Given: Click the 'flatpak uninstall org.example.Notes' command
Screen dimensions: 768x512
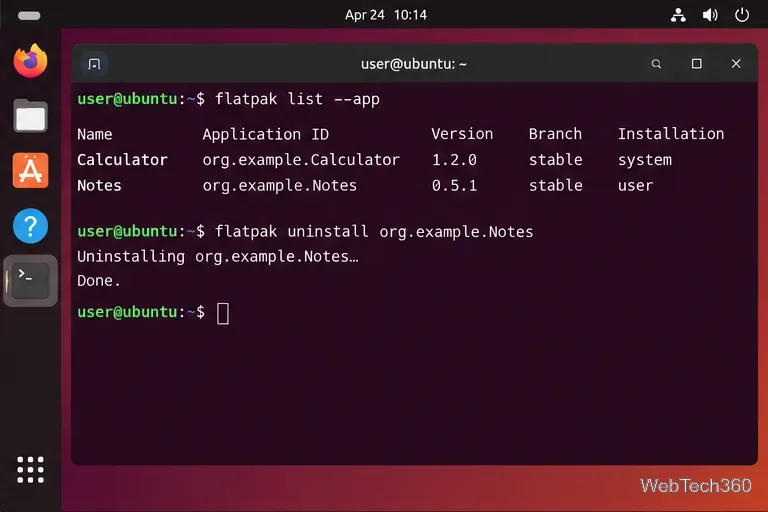Looking at the screenshot, I should pos(374,231).
